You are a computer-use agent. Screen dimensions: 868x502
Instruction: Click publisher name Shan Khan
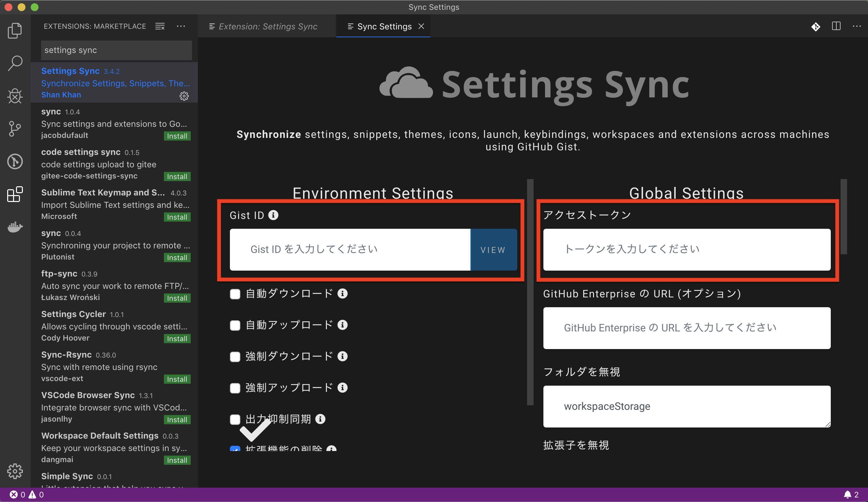tap(61, 95)
